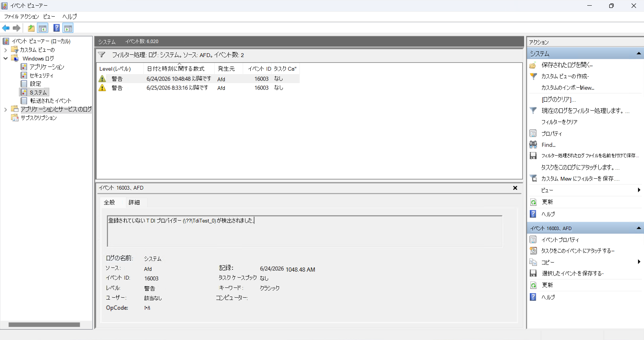Collapse the イベント 16003, AFD actions section arrow

(x=639, y=228)
